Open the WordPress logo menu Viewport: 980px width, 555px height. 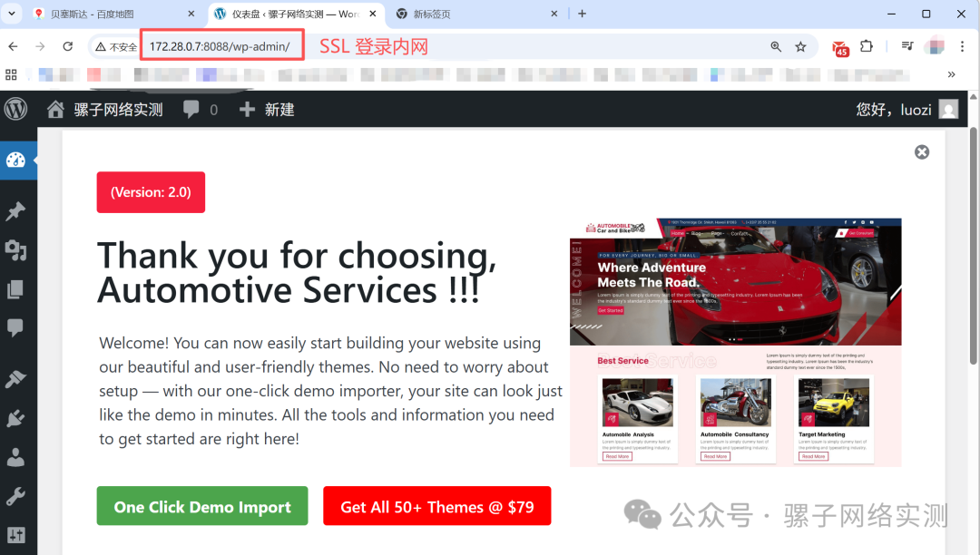16,109
